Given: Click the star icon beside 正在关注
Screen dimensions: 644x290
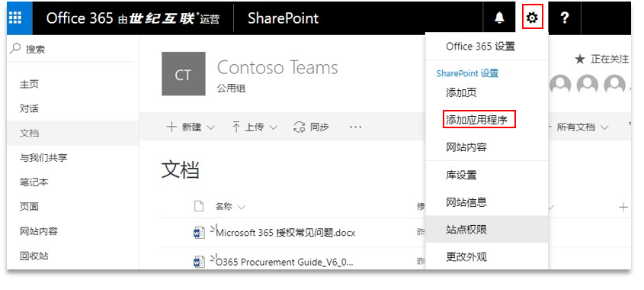Looking at the screenshot, I should pyautogui.click(x=579, y=60).
